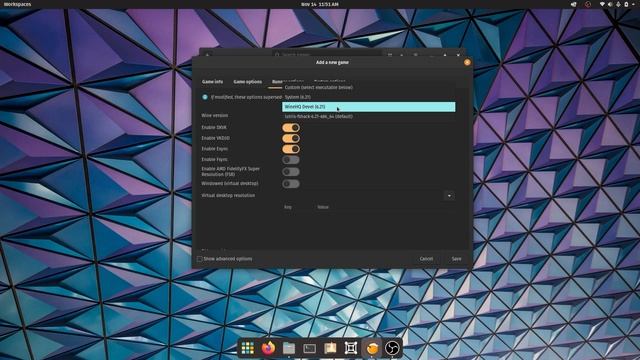The height and width of the screenshot is (360, 640).
Task: Select the System (6.21) wine option
Action: pyautogui.click(x=369, y=97)
